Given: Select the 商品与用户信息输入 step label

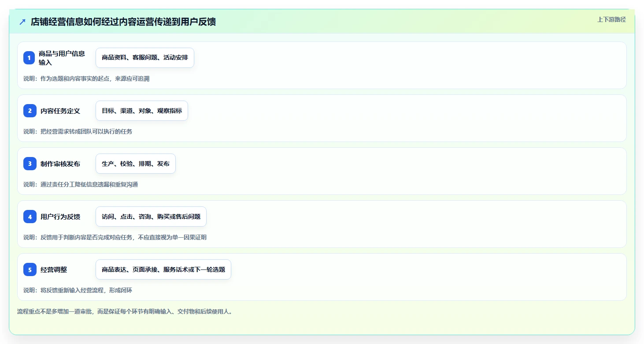Looking at the screenshot, I should (62, 58).
